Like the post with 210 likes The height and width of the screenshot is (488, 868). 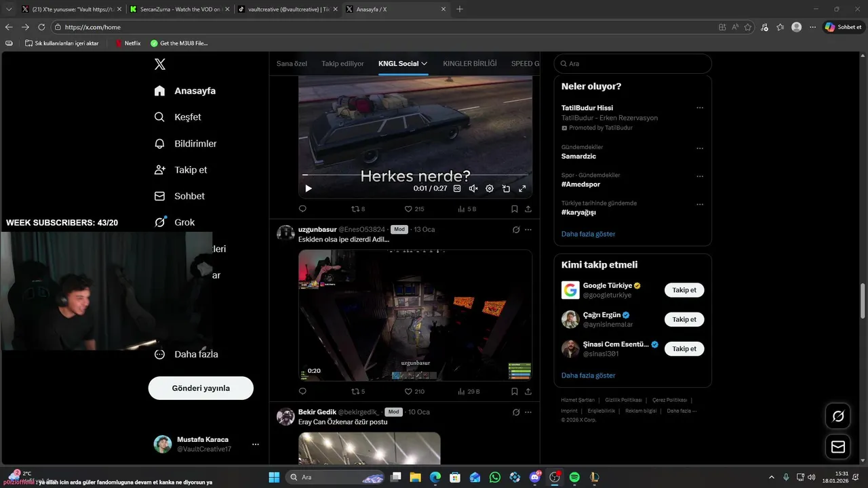[x=414, y=391]
